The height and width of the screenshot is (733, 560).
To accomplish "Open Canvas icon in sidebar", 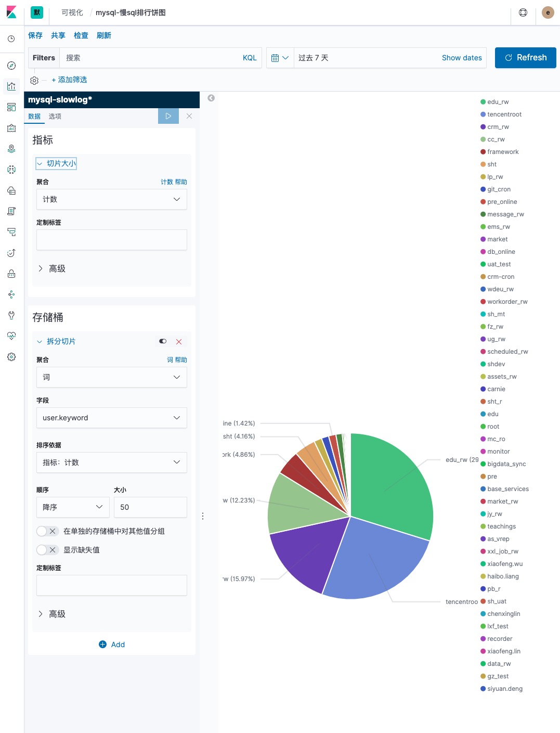I will coord(11,128).
